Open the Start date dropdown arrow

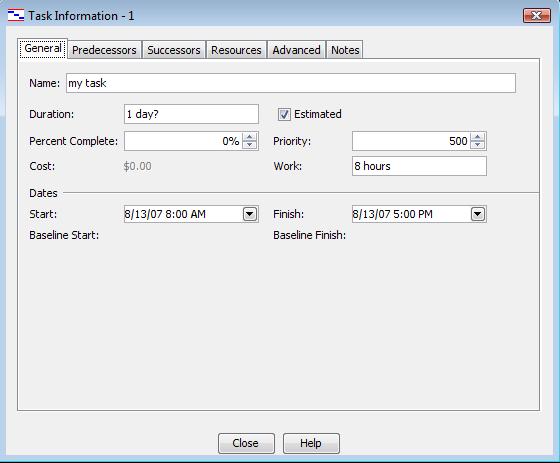pos(250,214)
